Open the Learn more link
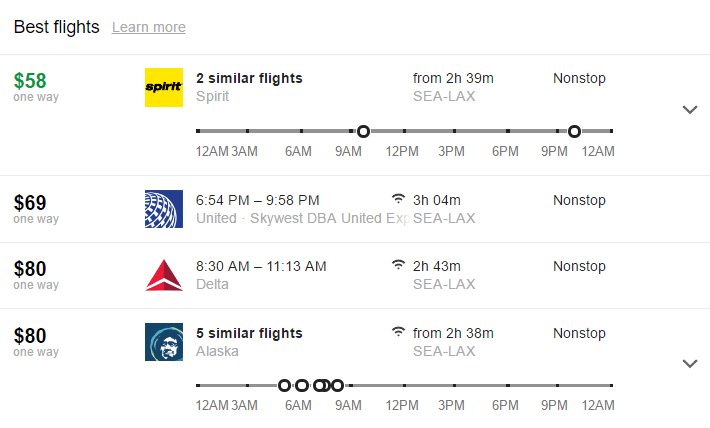 (148, 27)
